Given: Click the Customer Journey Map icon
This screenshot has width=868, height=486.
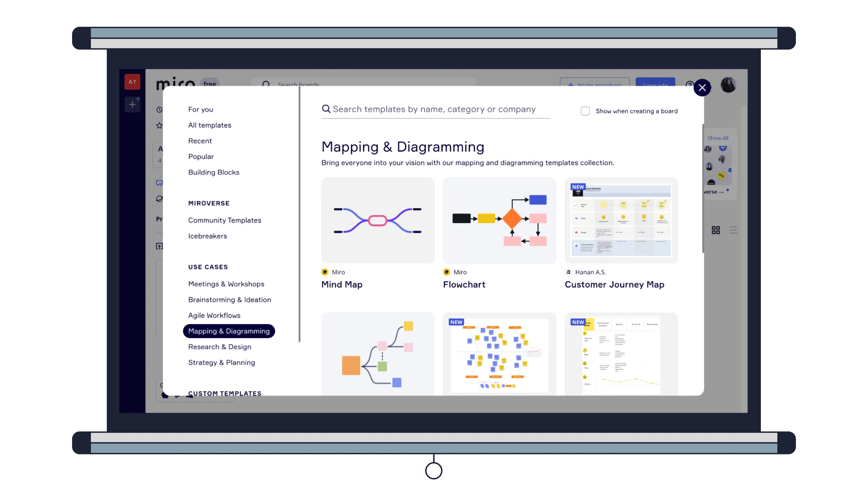Looking at the screenshot, I should point(622,220).
